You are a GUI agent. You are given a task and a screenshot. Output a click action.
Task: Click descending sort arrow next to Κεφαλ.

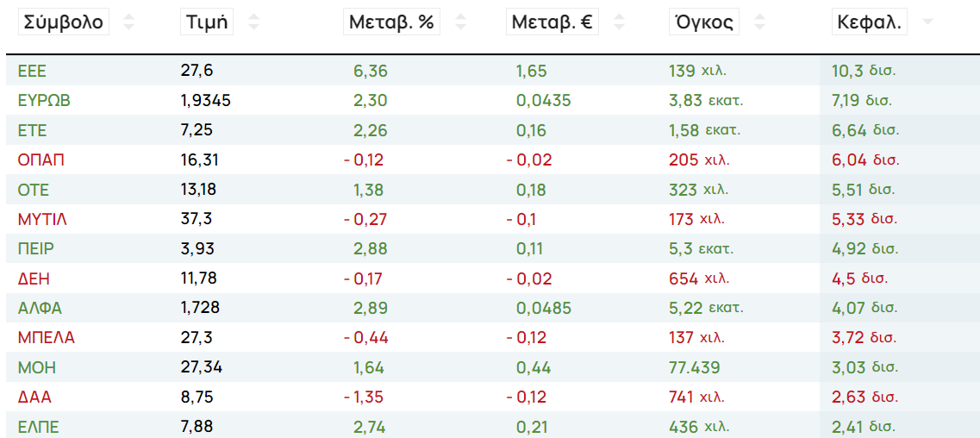927,23
